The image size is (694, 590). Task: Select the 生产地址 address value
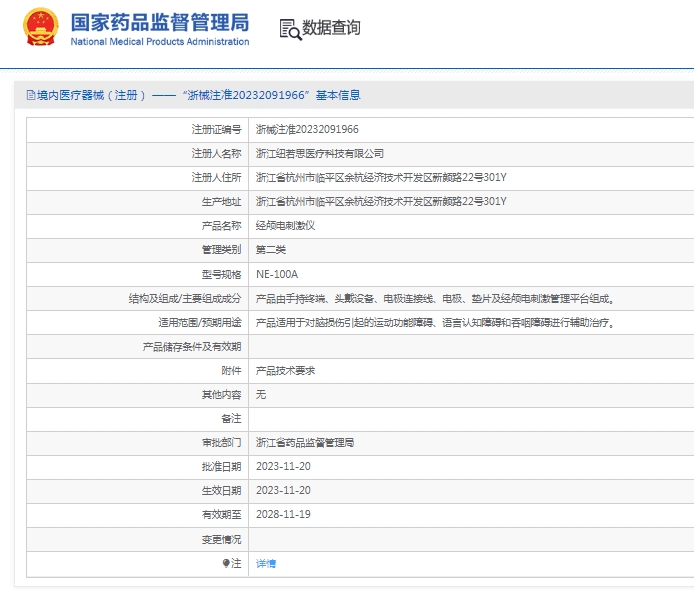pos(381,201)
